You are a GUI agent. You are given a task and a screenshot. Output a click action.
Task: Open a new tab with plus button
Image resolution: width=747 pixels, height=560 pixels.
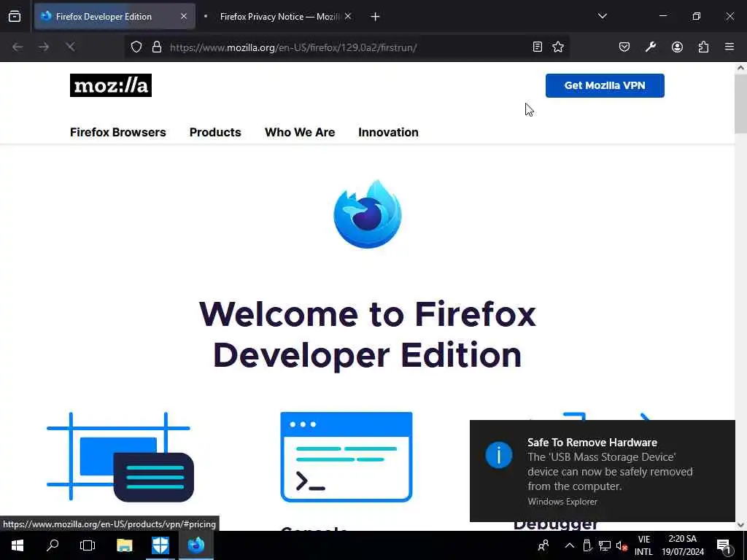376,17
